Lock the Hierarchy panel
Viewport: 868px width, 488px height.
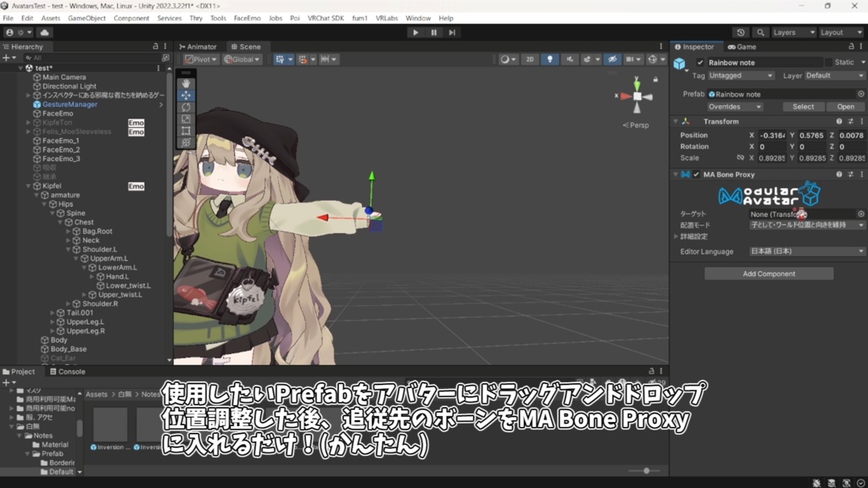point(156,47)
